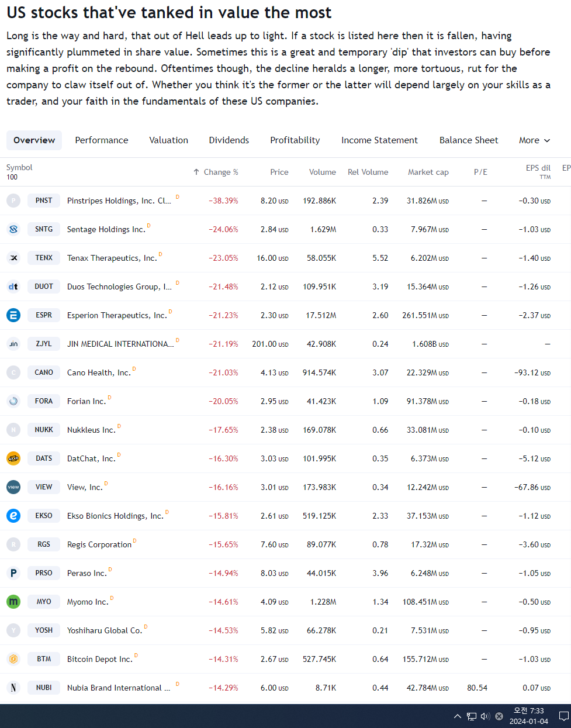Sort by the P/E column header
This screenshot has width=571, height=728.
480,172
